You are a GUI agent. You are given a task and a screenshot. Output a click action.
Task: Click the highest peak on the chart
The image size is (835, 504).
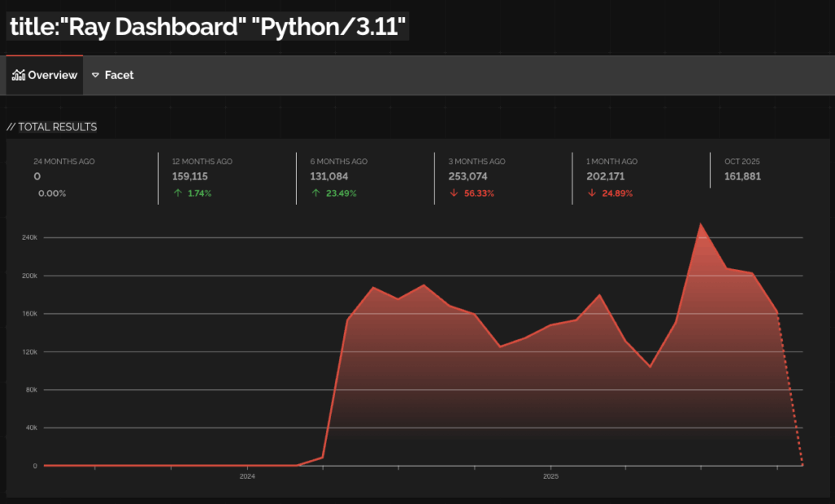tap(700, 224)
